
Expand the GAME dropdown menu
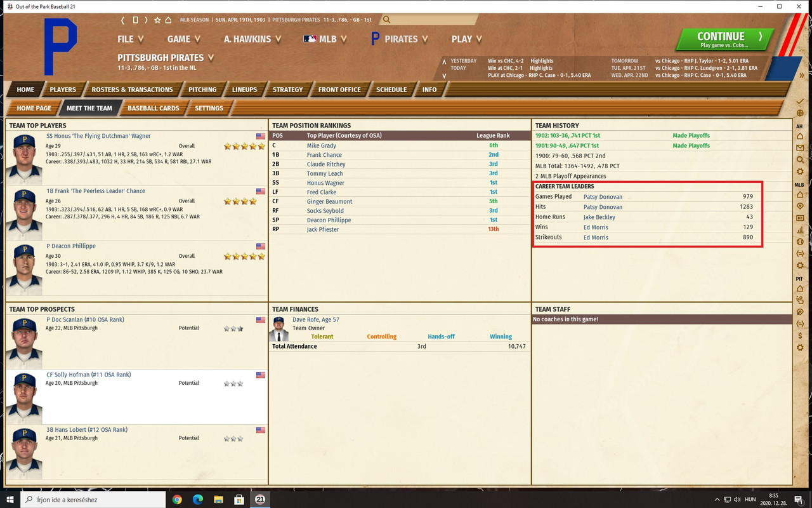pyautogui.click(x=184, y=39)
